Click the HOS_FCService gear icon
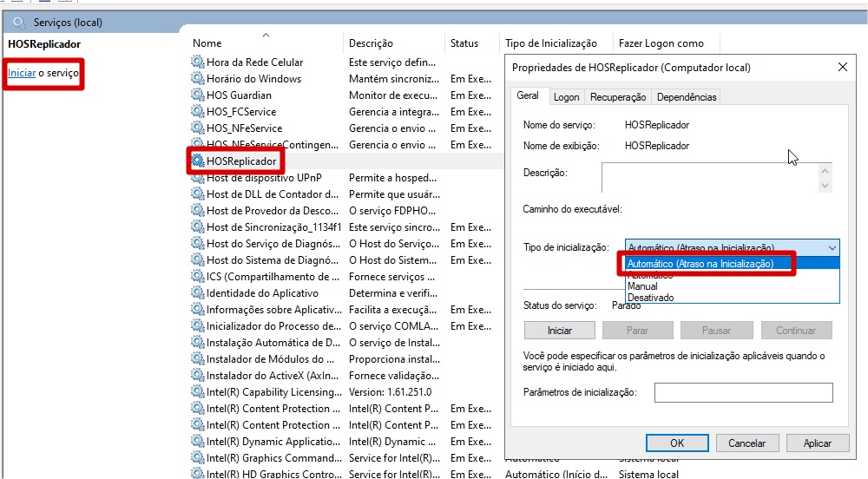The height and width of the screenshot is (479, 868). [x=198, y=112]
